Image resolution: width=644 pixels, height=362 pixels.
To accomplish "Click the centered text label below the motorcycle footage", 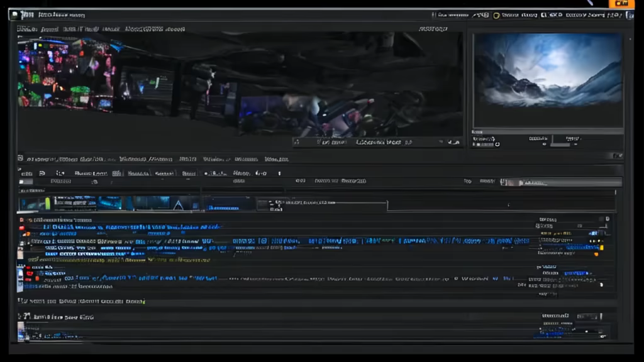I will coord(379,143).
